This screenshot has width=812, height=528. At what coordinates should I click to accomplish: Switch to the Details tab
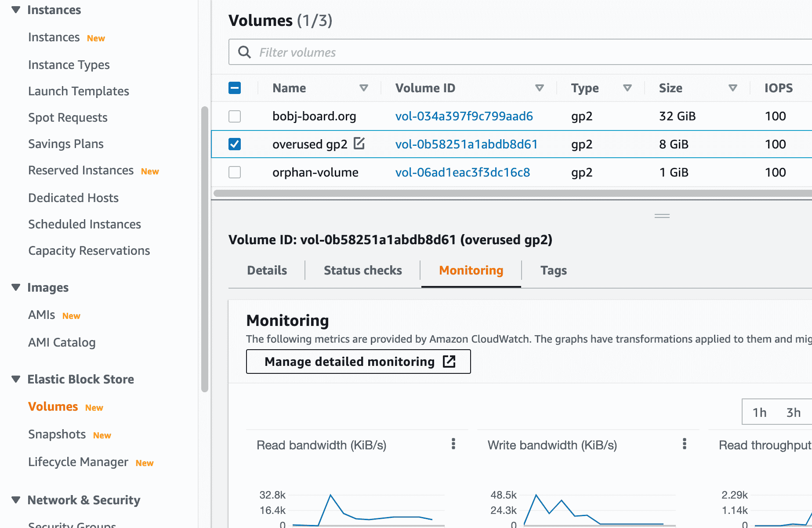[x=267, y=270]
